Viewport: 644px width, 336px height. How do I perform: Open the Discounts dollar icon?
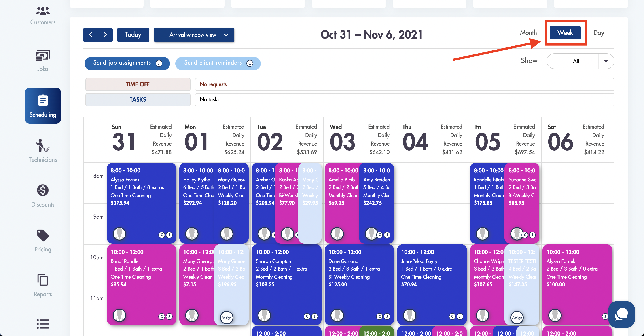[43, 190]
